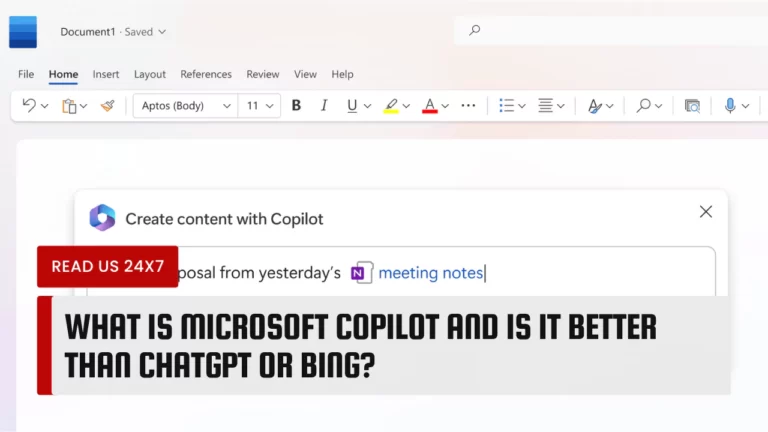Image resolution: width=768 pixels, height=432 pixels.
Task: Show more font options ellipsis
Action: (468, 105)
